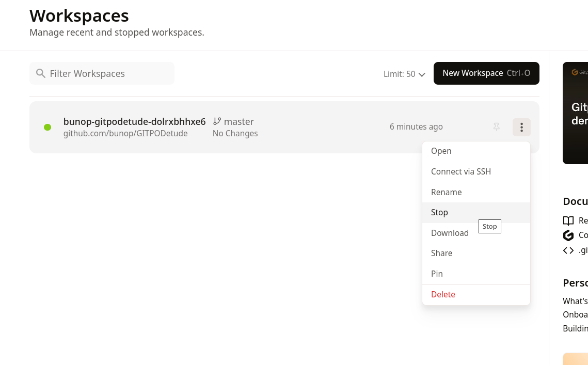
Task: Select Rename in the context menu
Action: pos(447,192)
